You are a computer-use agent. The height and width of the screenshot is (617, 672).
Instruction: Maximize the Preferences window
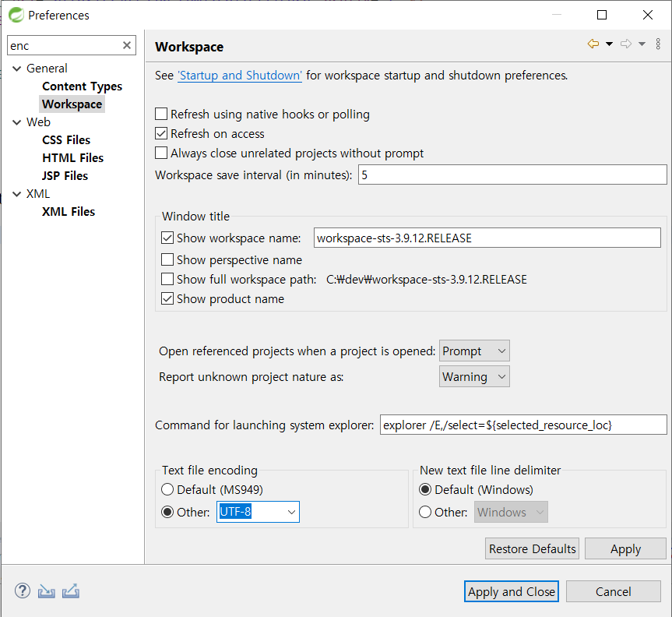(602, 15)
